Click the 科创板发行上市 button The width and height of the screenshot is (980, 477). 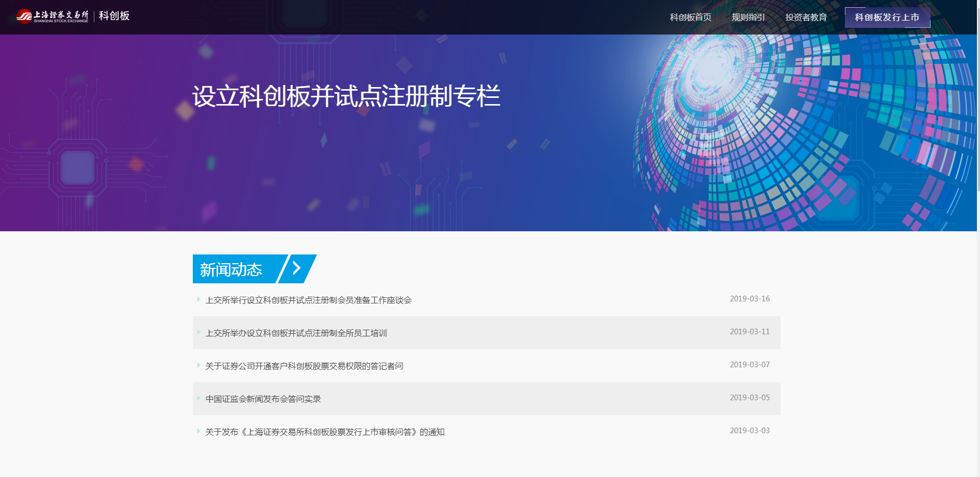coord(887,18)
